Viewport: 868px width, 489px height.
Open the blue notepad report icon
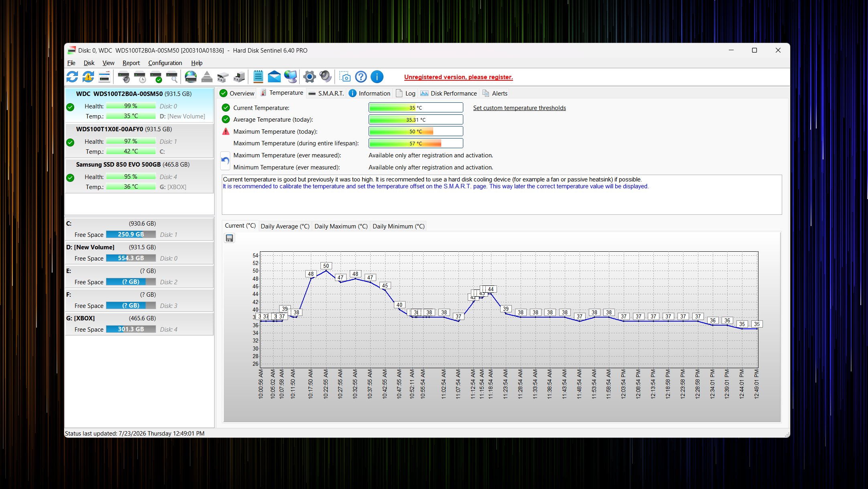click(258, 77)
